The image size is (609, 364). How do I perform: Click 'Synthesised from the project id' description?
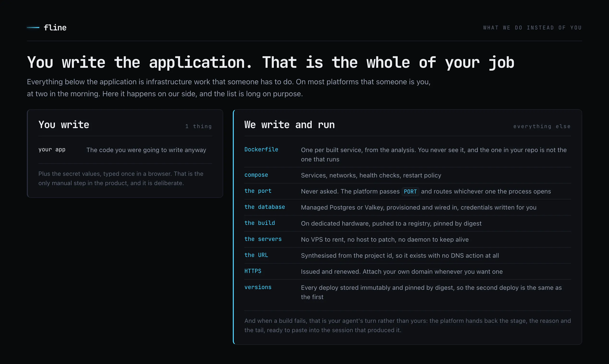point(400,256)
